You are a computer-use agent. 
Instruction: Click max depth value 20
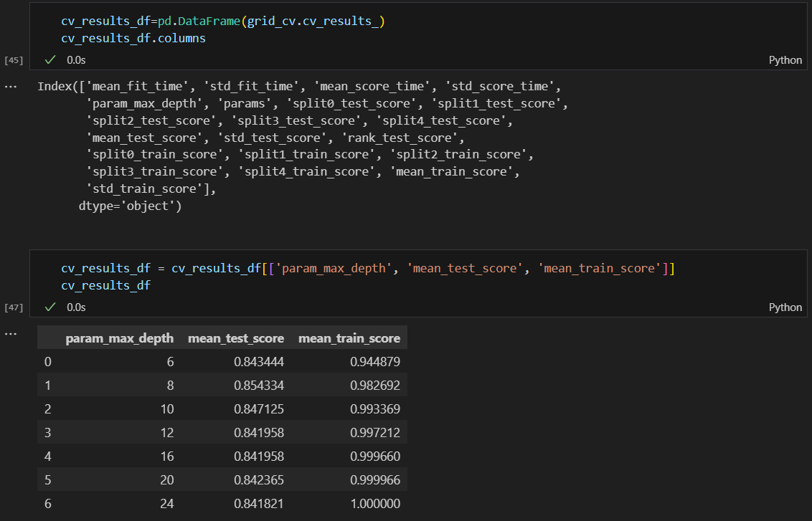[x=167, y=480]
